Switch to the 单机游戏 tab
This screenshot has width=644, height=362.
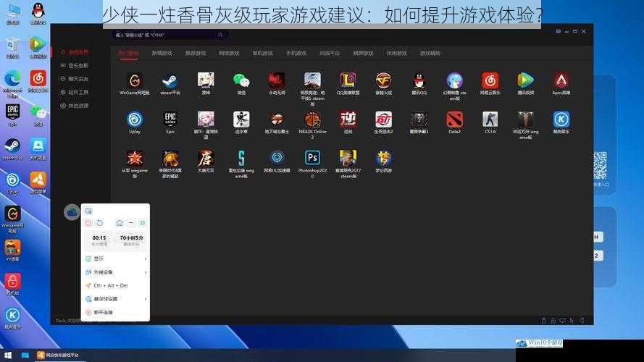262,54
